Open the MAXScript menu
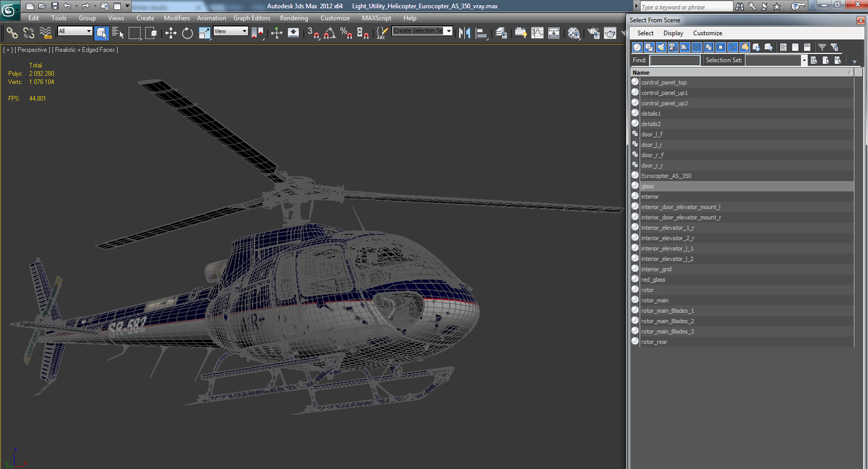Screen dimensions: 868x469 [x=377, y=18]
